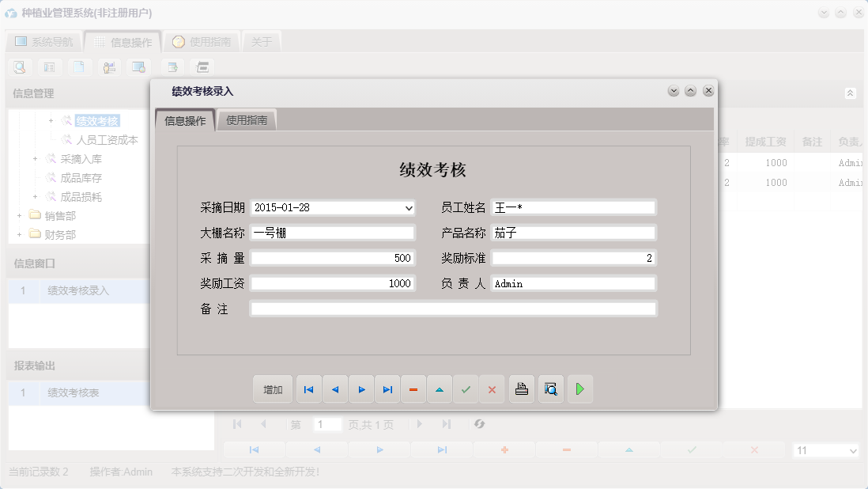The height and width of the screenshot is (489, 868).
Task: Click the search/preview icon on the toolbar
Action: pyautogui.click(x=18, y=67)
